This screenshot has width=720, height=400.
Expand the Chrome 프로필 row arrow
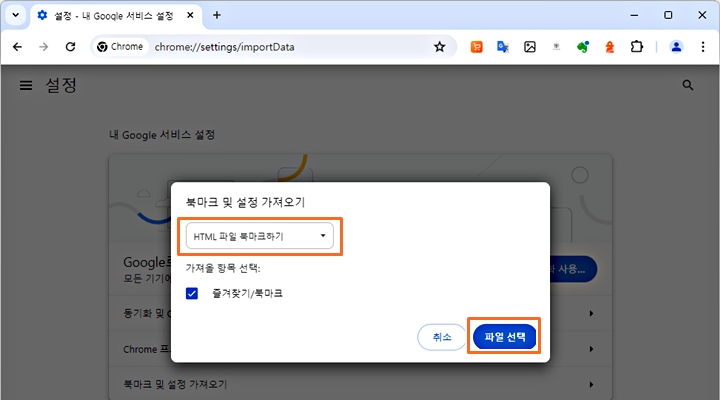click(591, 349)
